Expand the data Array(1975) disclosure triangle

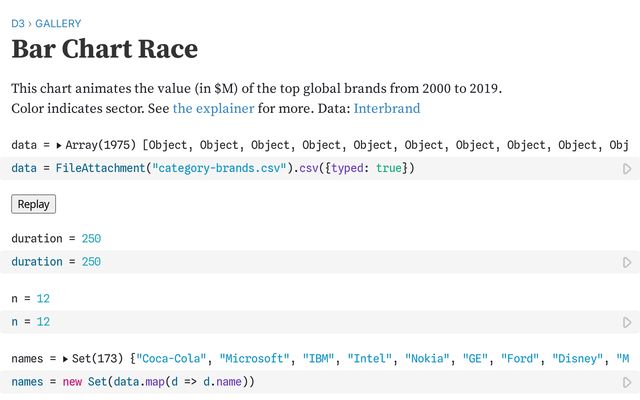(60, 145)
